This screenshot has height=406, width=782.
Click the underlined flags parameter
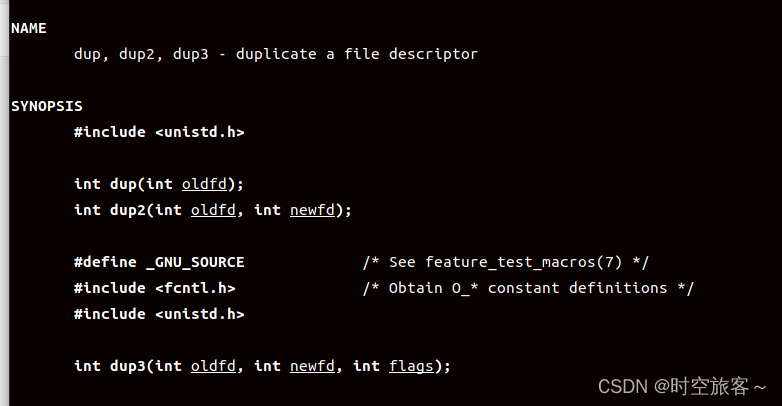[410, 366]
